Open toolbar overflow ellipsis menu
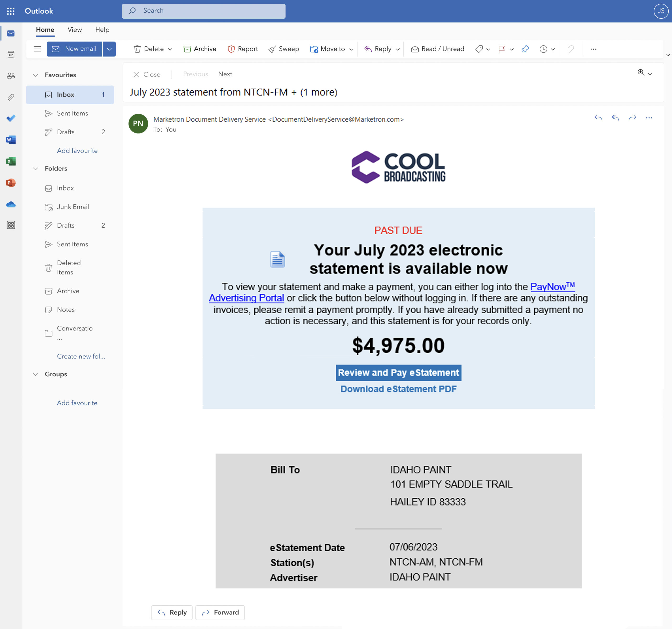 click(x=593, y=49)
